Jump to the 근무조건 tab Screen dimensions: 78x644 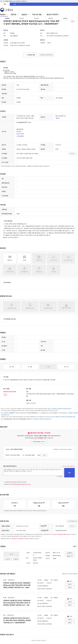(x=22, y=18)
